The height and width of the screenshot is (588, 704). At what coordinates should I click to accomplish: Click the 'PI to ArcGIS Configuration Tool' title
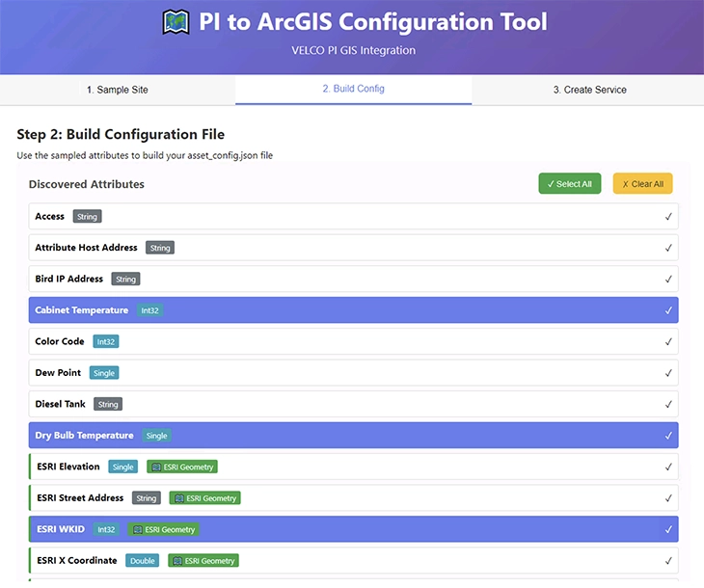[373, 22]
